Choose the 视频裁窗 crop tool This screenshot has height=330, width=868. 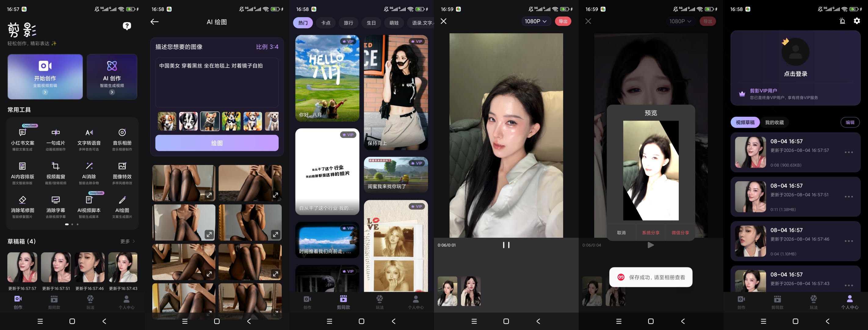pos(56,174)
